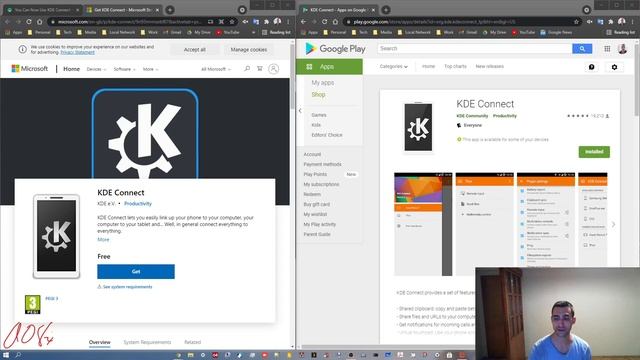Viewport: 640px width, 360px height.
Task: Collapse the Google Play sidebar with the left arrow
Action: pyautogui.click(x=300, y=111)
